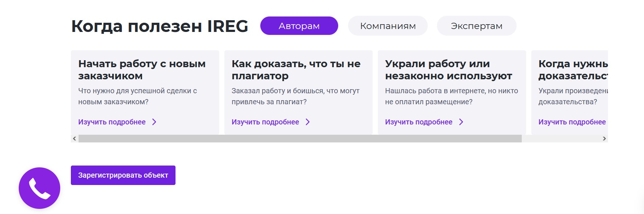Open 'Изучить подробнее' in the partially visible card
The width and height of the screenshot is (644, 214).
(x=572, y=122)
